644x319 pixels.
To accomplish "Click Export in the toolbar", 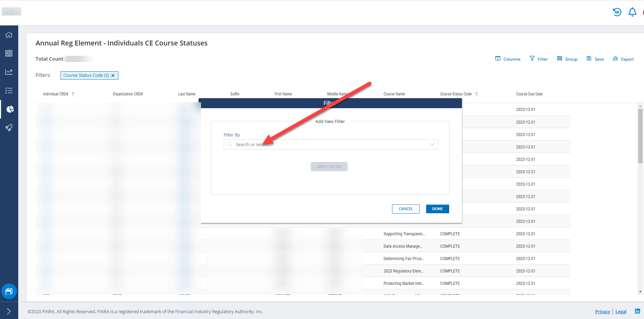I will tap(623, 59).
